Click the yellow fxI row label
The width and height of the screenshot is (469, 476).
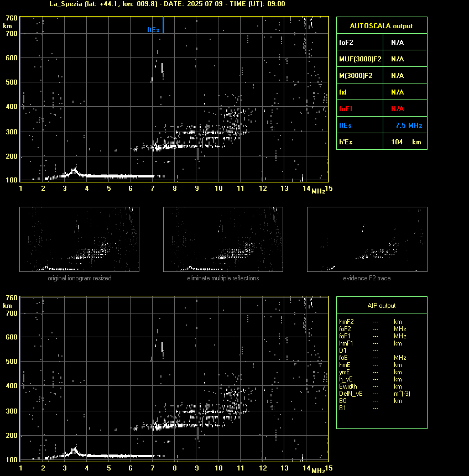343,92
